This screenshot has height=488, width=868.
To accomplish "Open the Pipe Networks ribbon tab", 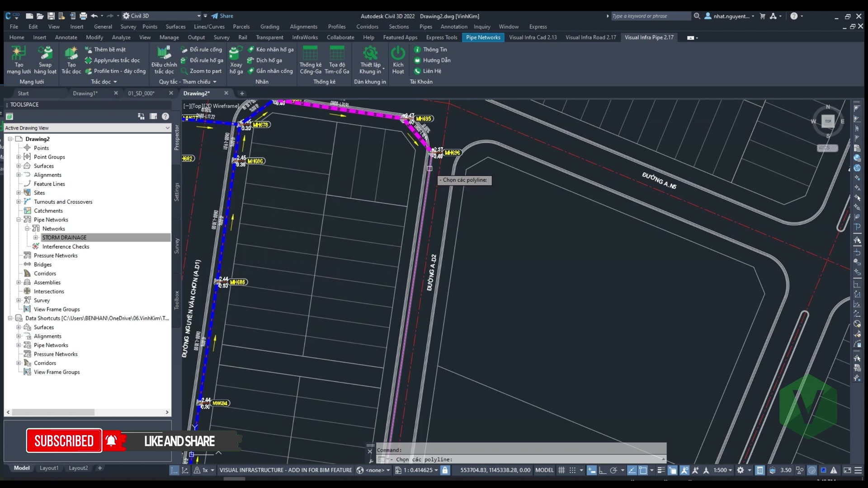I will [483, 38].
